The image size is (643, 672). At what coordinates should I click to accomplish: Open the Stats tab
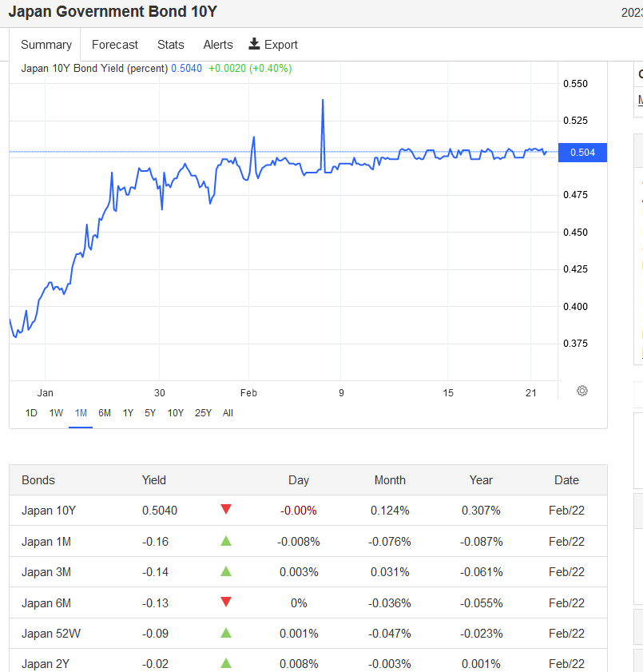170,45
